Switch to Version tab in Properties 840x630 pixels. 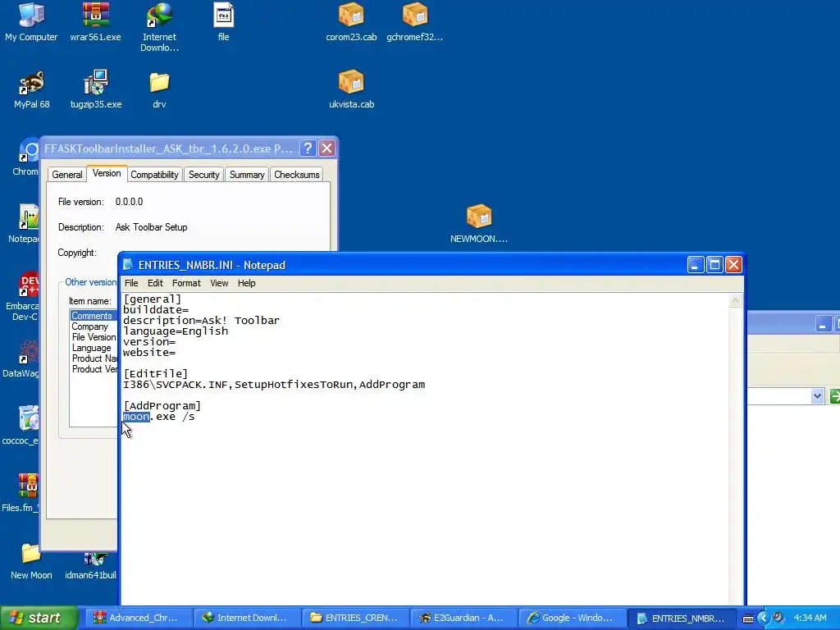coord(107,173)
